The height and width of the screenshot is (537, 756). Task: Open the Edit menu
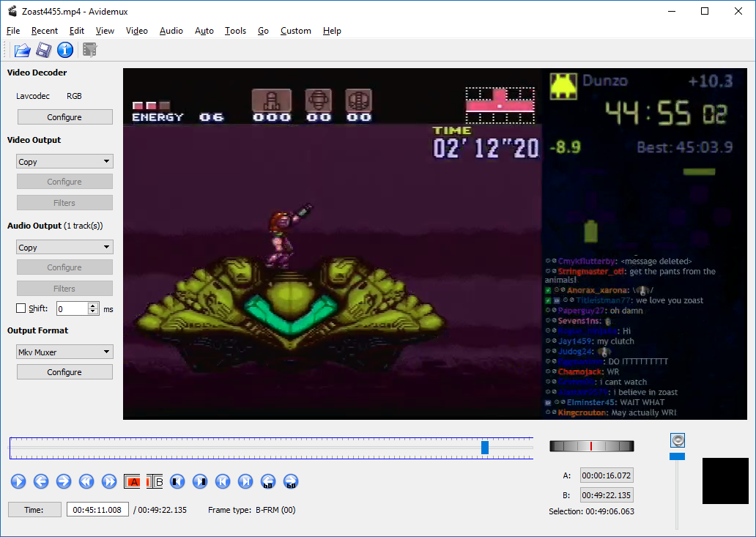point(77,30)
